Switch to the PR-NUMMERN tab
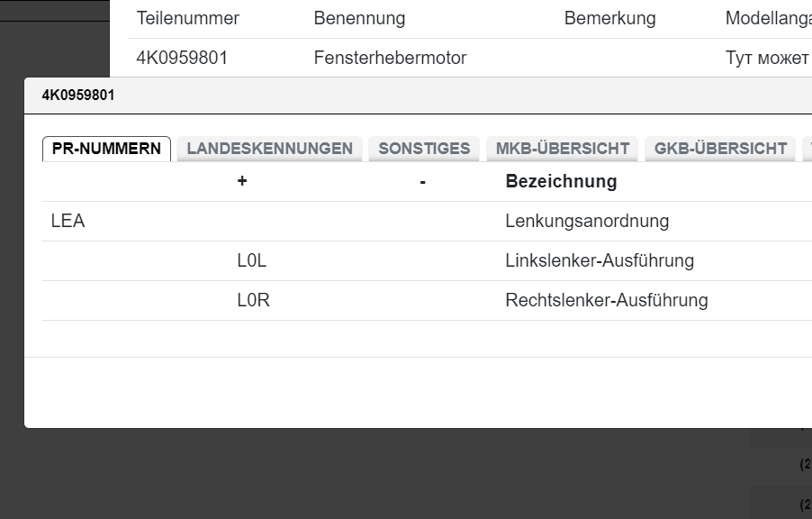This screenshot has width=812, height=519. (x=106, y=149)
